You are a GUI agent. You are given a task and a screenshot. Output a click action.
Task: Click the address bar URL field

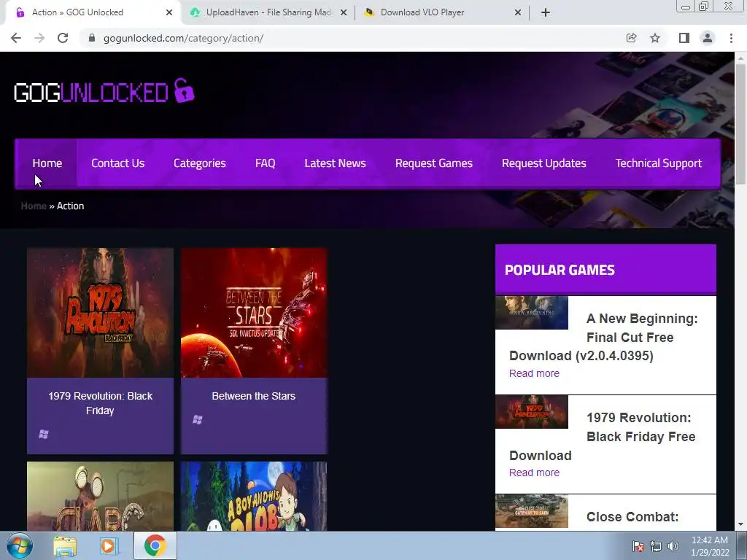tap(352, 38)
